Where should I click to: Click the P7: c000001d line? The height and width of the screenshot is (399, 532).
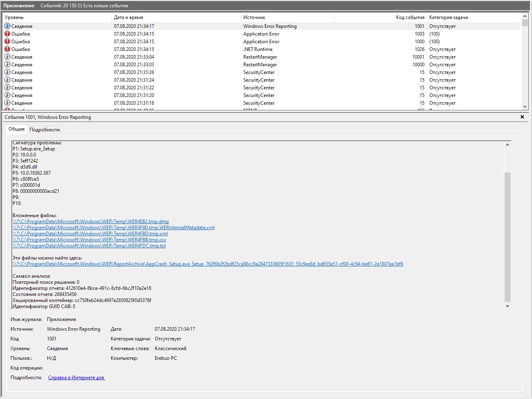pyautogui.click(x=26, y=185)
